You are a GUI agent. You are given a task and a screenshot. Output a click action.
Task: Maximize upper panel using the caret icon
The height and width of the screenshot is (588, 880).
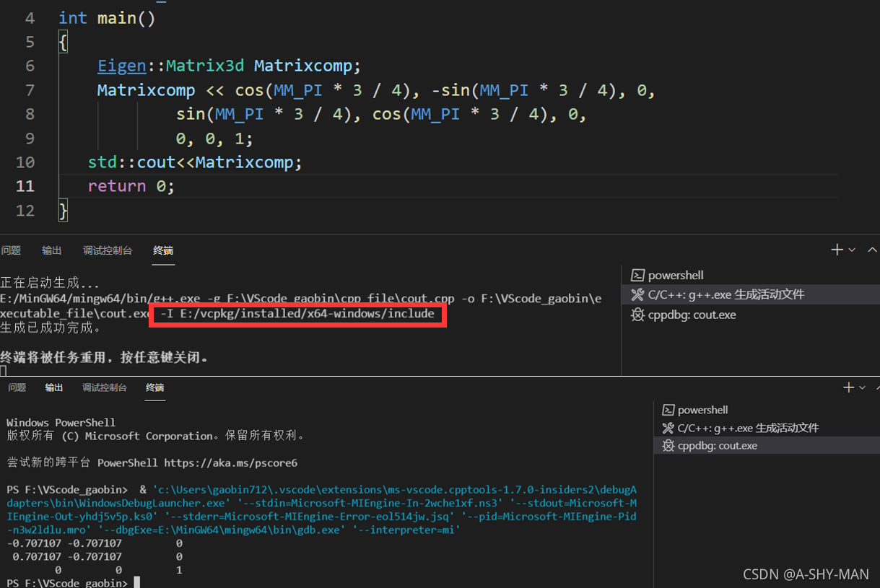(x=872, y=250)
